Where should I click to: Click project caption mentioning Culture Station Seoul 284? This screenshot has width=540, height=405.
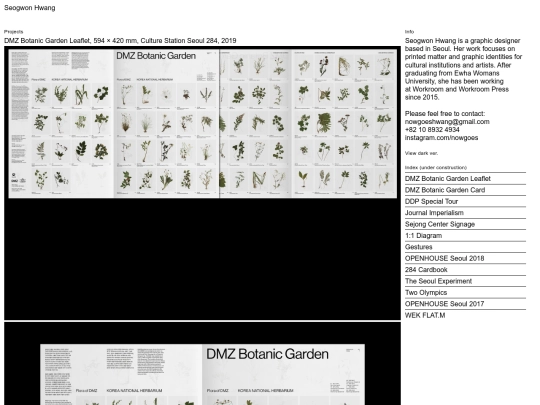pyautogui.click(x=120, y=41)
